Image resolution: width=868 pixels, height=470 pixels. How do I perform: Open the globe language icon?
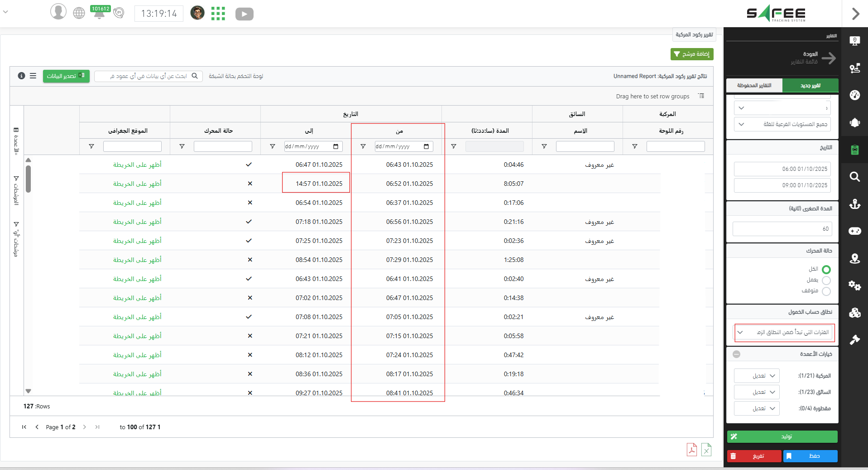point(79,13)
